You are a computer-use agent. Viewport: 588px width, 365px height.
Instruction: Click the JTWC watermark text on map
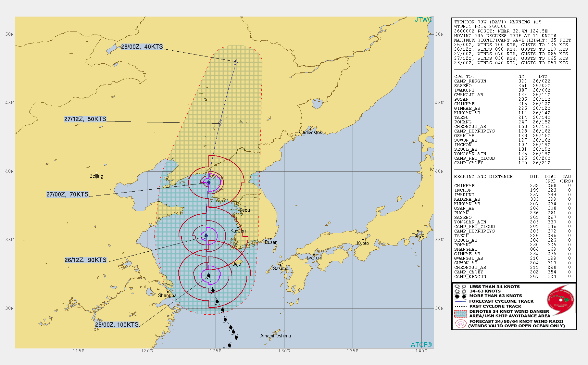pyautogui.click(x=423, y=20)
